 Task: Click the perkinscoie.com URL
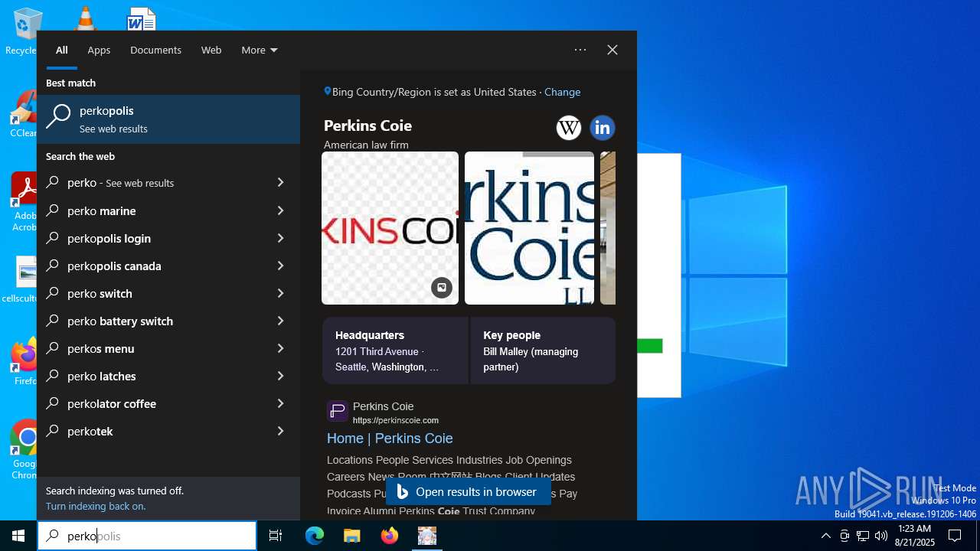(396, 420)
